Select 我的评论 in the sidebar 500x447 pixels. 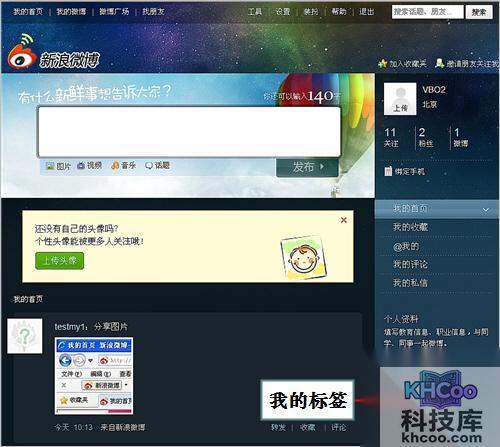point(410,265)
